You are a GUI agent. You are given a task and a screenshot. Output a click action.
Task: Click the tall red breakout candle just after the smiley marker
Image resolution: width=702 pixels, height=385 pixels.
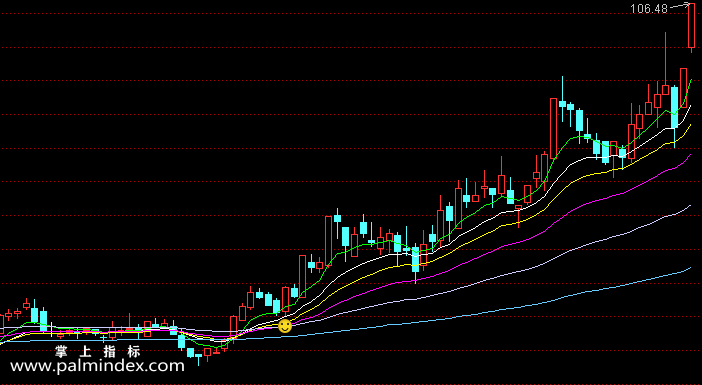(x=302, y=276)
